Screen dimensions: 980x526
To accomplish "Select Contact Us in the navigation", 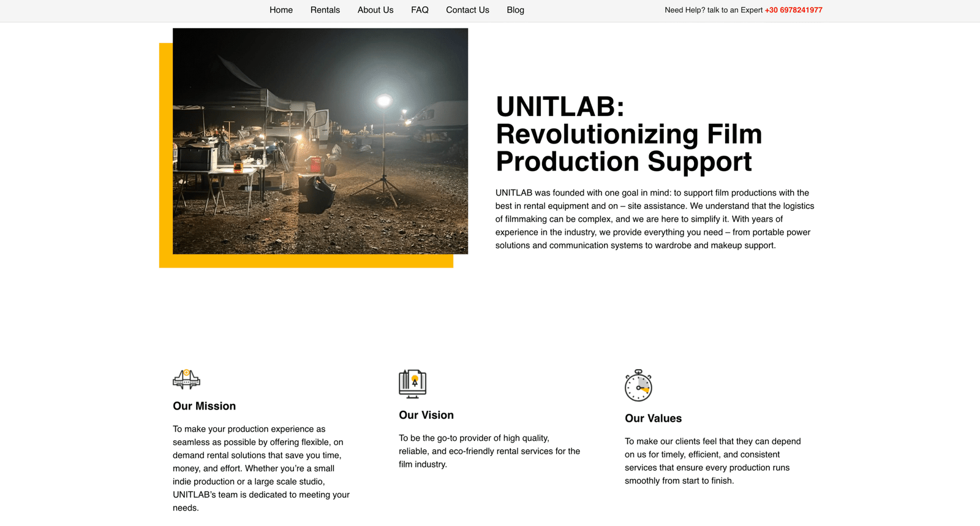I will pos(467,10).
